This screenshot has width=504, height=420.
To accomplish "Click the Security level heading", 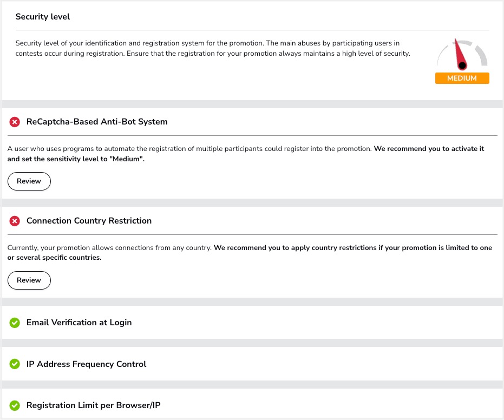I will (43, 17).
